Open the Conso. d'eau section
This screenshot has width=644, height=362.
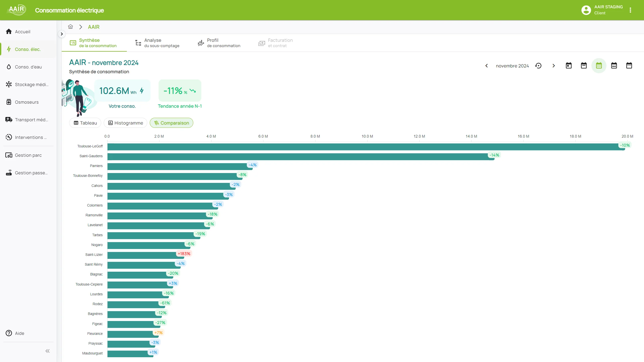(x=28, y=67)
